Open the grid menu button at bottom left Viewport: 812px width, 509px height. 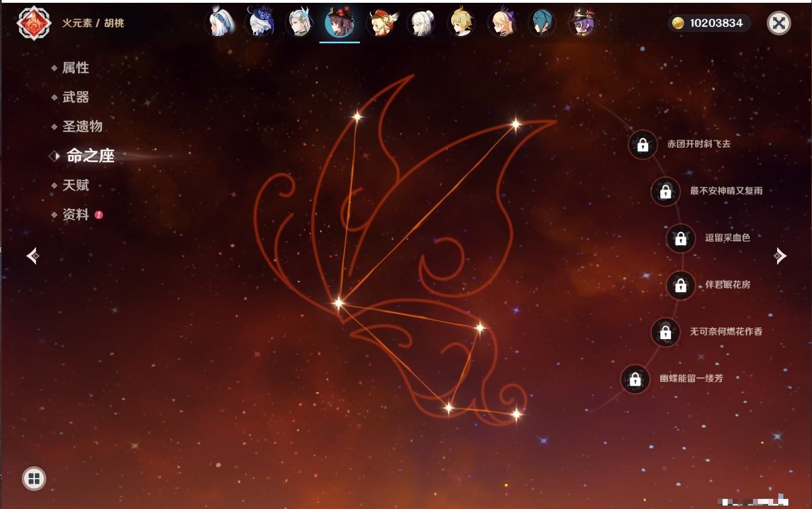[34, 479]
